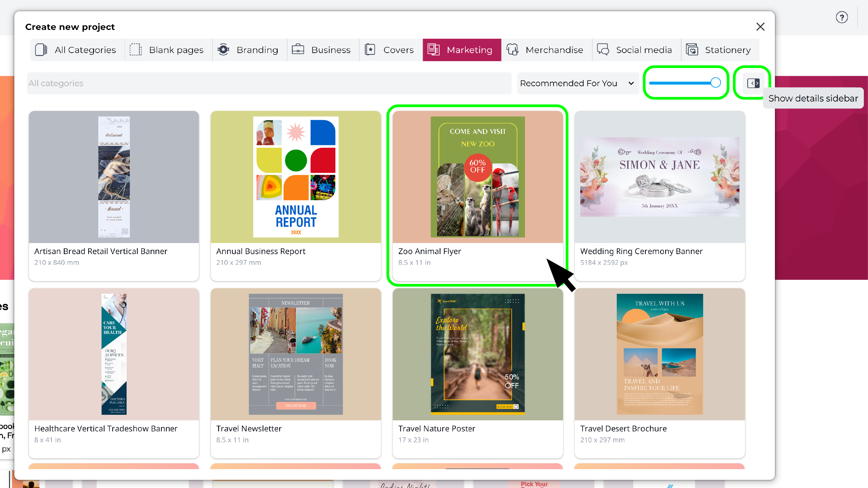
Task: Click the "Wedding Ring Ceremony Banner" title text
Action: click(x=641, y=251)
